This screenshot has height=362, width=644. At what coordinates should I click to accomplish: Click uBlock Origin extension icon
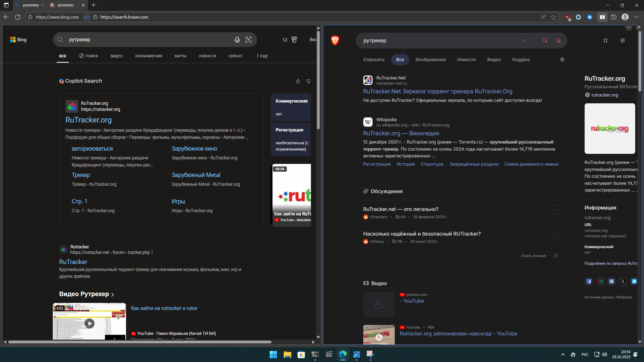point(567,17)
